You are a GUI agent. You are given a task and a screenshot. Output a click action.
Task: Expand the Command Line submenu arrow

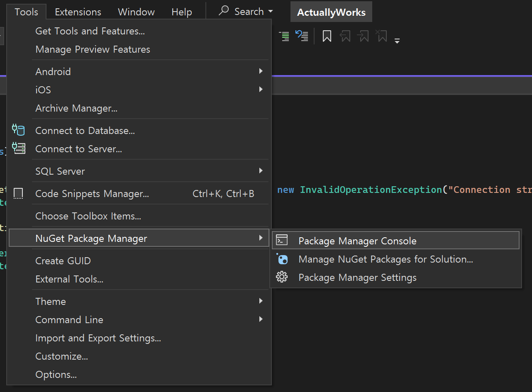pos(261,319)
